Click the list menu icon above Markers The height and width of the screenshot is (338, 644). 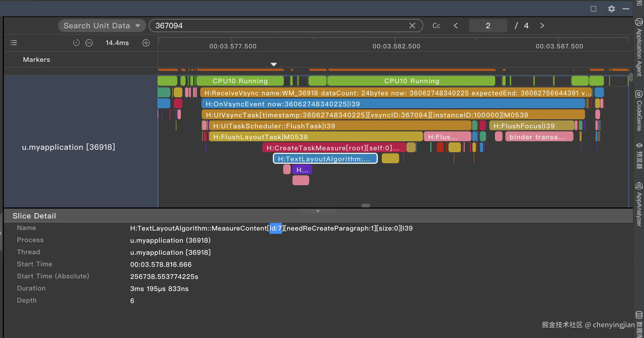click(x=14, y=43)
